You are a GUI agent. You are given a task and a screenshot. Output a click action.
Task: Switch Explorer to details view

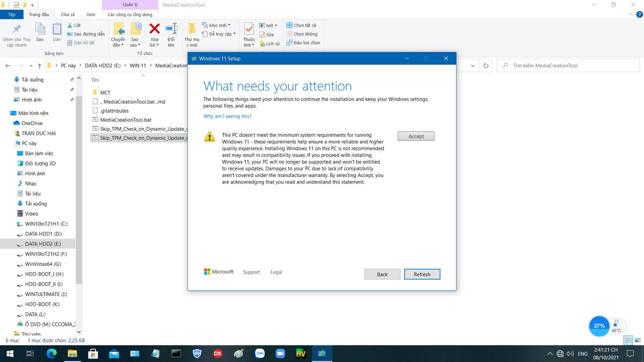pos(628,340)
